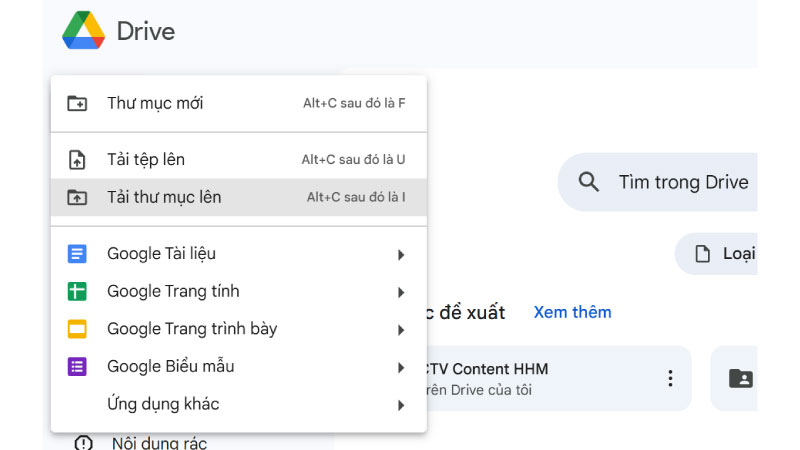Click the blue Google Docs icon
800x450 pixels.
click(x=77, y=254)
